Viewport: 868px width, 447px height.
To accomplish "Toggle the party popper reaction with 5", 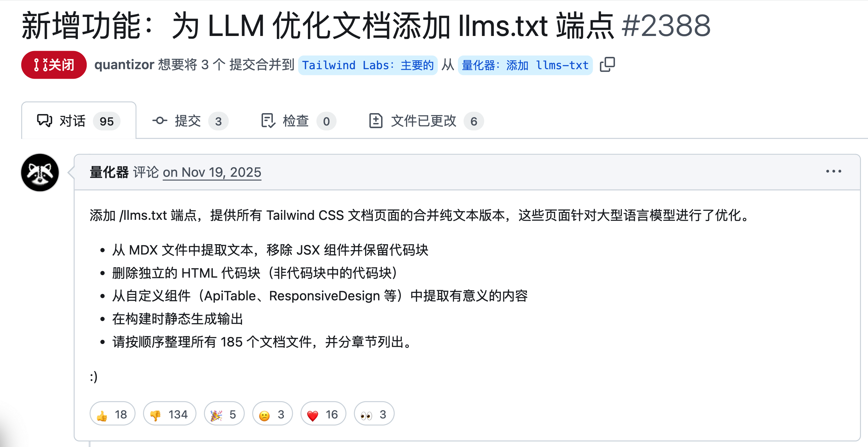I will [224, 414].
